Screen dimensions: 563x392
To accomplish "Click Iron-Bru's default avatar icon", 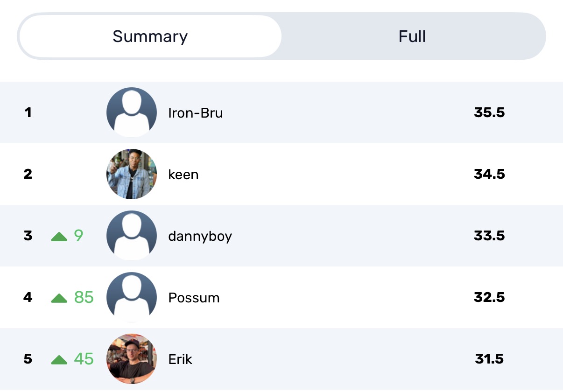I will pyautogui.click(x=132, y=112).
